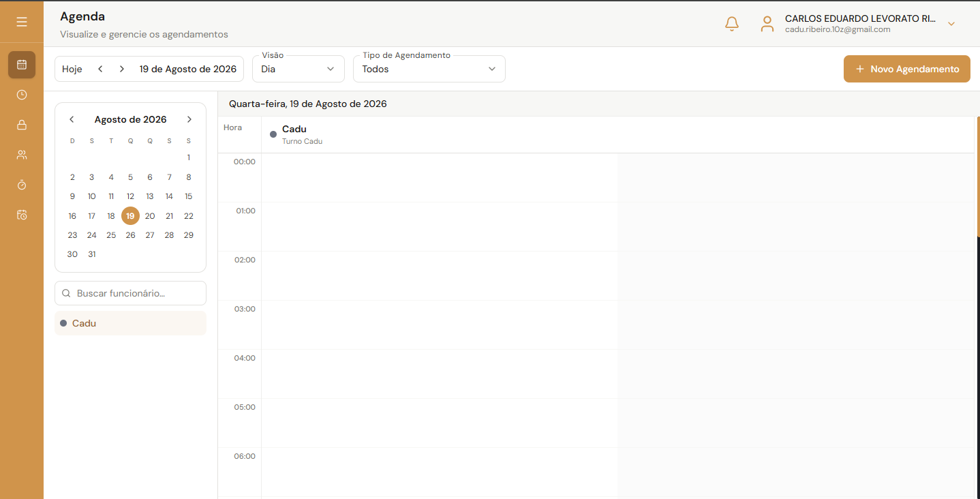Open the hamburger menu in the sidebar

pyautogui.click(x=22, y=22)
